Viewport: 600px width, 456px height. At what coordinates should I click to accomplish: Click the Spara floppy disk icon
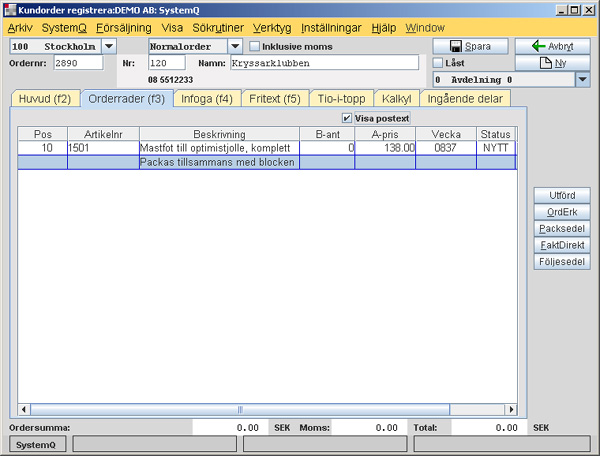(456, 46)
